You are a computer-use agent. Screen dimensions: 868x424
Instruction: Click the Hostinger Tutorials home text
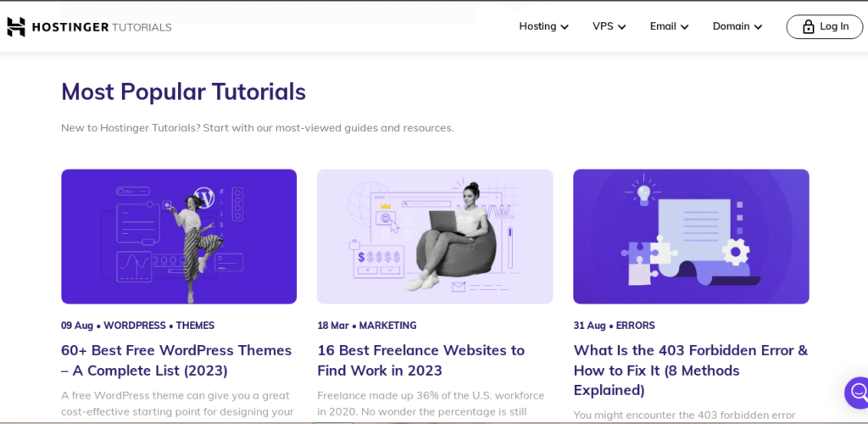click(x=102, y=27)
